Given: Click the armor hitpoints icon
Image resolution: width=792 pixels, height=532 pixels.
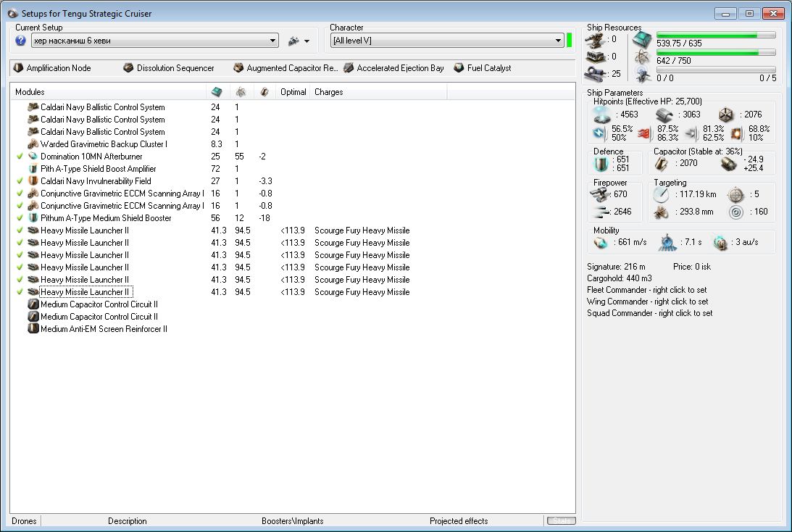Looking at the screenshot, I should [x=664, y=115].
